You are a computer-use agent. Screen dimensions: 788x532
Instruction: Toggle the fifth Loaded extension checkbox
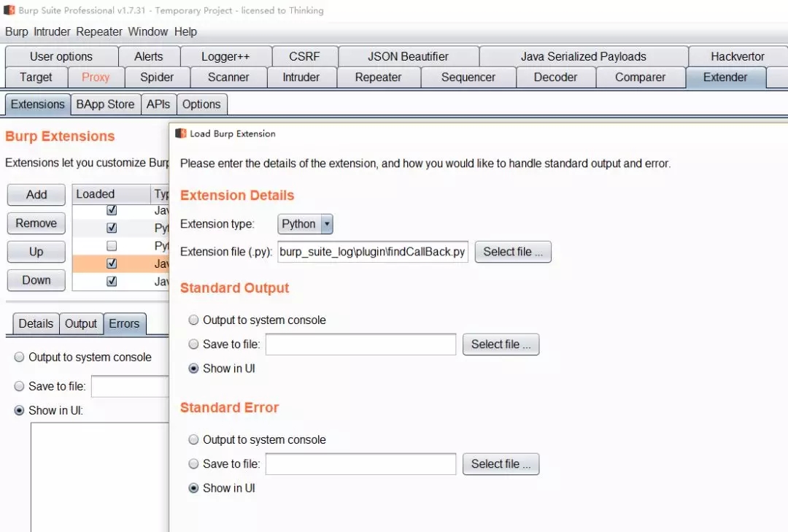(x=112, y=281)
